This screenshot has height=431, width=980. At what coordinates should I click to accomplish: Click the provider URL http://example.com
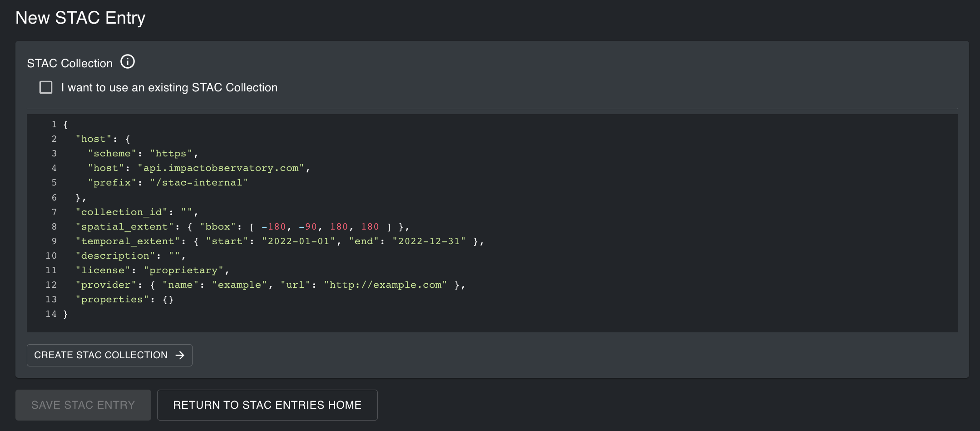385,285
